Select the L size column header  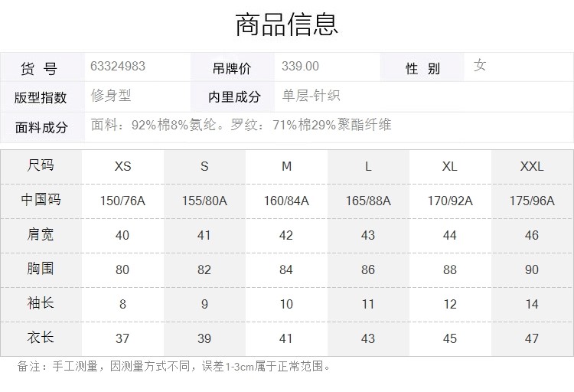pos(368,166)
